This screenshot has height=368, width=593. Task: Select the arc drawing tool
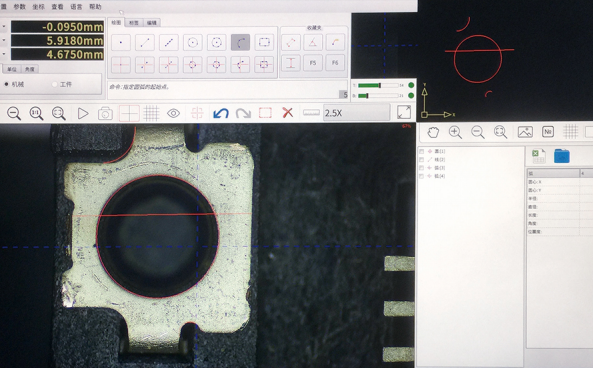(240, 42)
